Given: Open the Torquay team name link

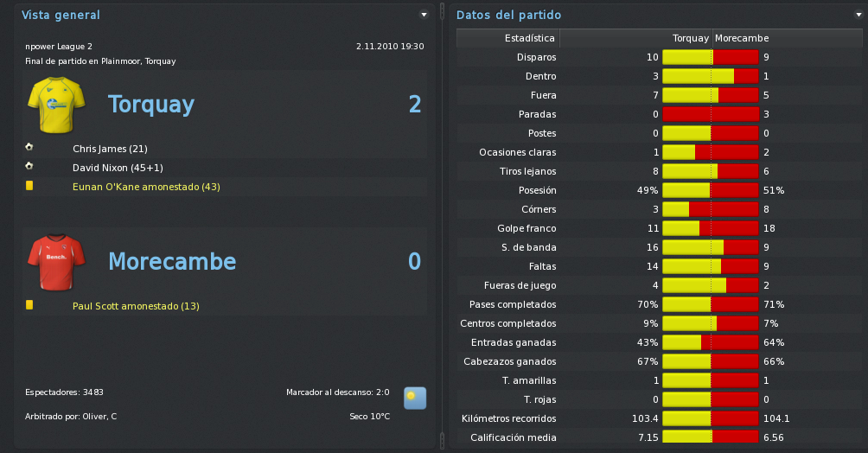Looking at the screenshot, I should pyautogui.click(x=151, y=104).
